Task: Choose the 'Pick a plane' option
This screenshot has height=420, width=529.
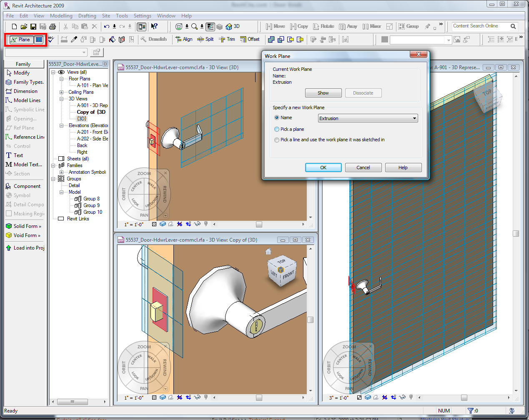Action: pyautogui.click(x=277, y=129)
